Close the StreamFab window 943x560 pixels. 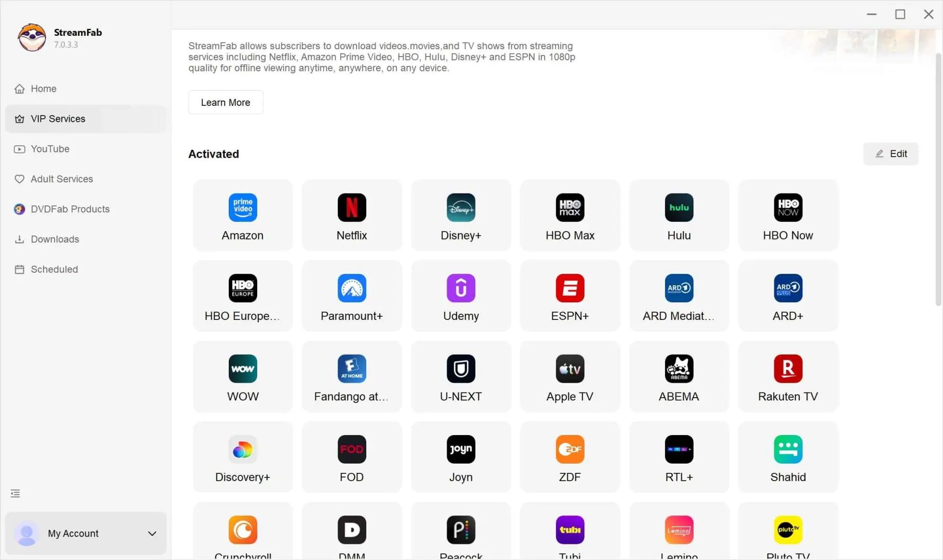(929, 15)
